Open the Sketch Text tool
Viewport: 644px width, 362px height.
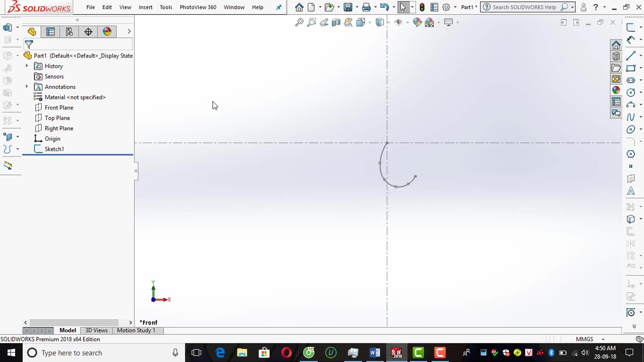(x=631, y=191)
